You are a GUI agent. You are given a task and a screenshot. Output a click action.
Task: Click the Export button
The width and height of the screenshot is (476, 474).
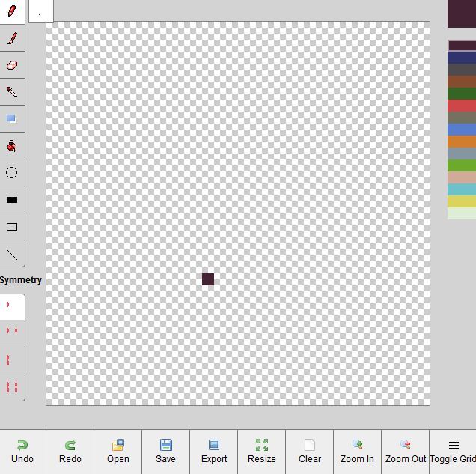pyautogui.click(x=214, y=452)
